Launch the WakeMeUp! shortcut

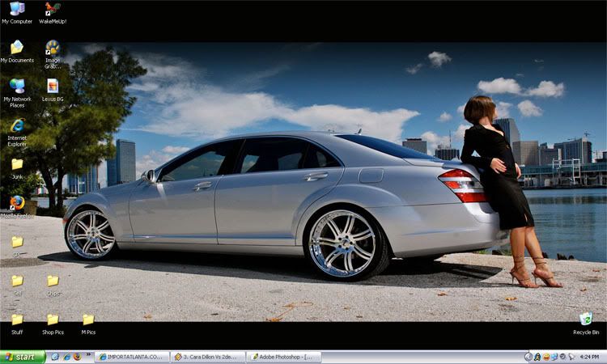click(x=53, y=10)
